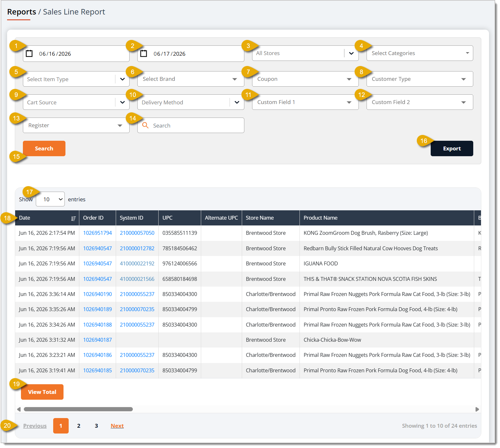Expand the Customer Type dropdown
The width and height of the screenshot is (500, 448).
(419, 79)
